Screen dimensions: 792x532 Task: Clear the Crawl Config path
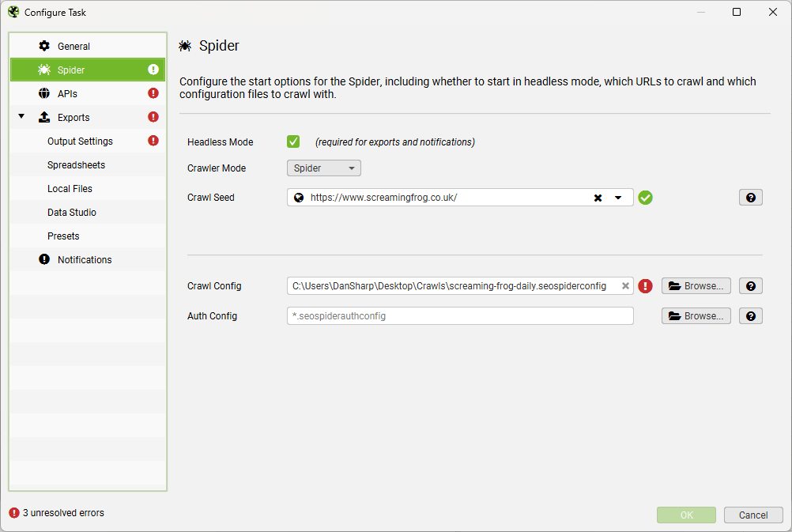click(625, 286)
